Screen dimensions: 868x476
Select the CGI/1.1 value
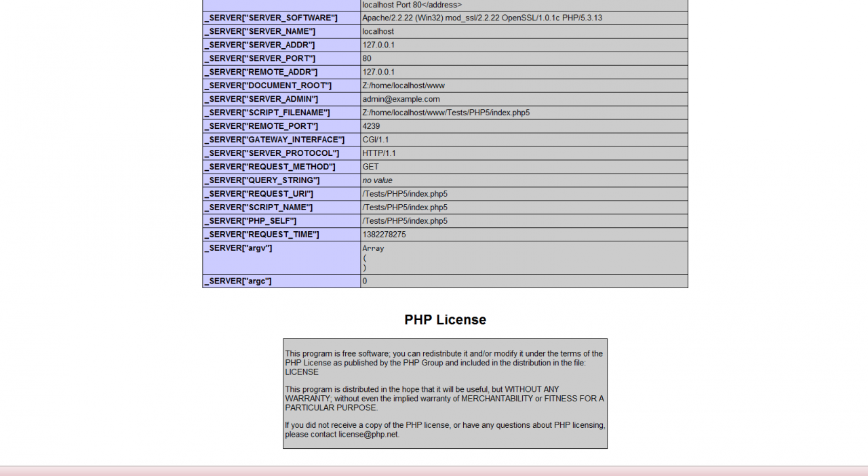pyautogui.click(x=376, y=140)
